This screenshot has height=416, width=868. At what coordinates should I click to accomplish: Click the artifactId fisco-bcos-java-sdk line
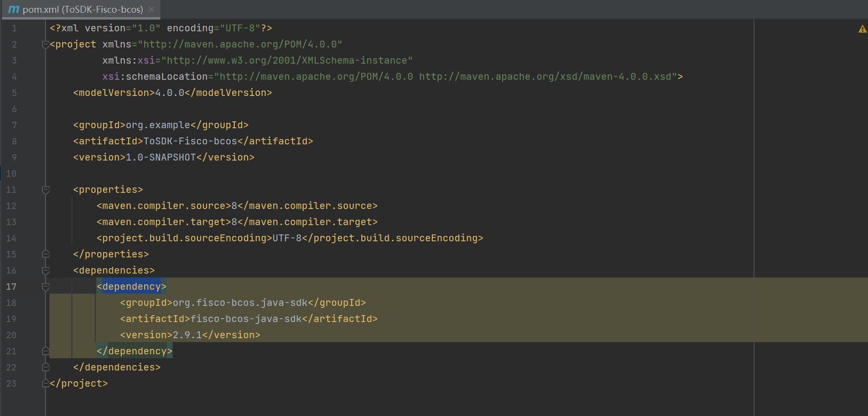tap(249, 319)
